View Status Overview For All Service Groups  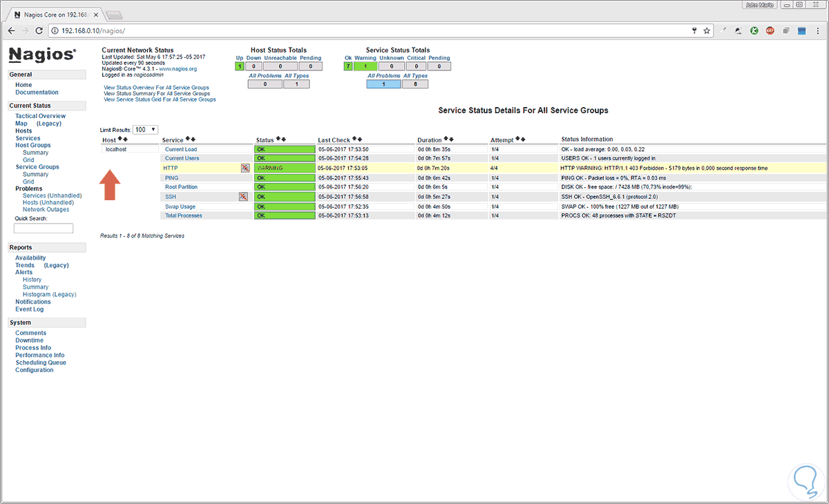point(157,88)
